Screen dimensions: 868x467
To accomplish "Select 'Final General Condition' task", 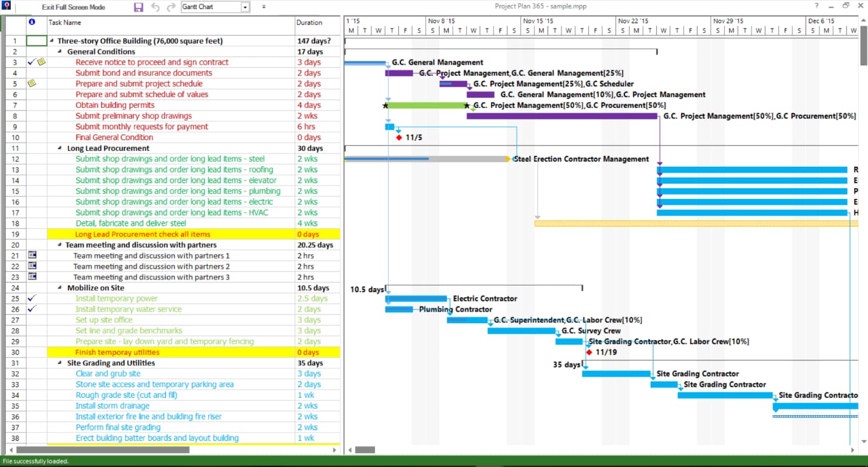I will [x=114, y=137].
